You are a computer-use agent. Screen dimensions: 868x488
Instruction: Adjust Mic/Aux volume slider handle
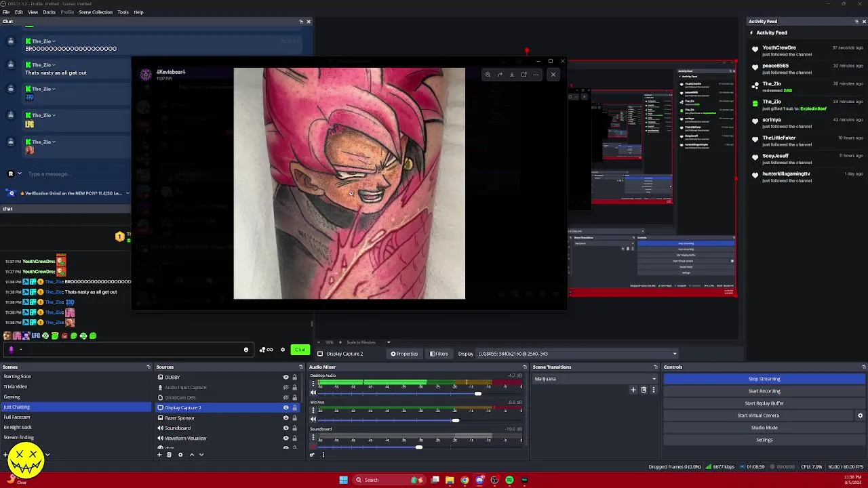[456, 421]
